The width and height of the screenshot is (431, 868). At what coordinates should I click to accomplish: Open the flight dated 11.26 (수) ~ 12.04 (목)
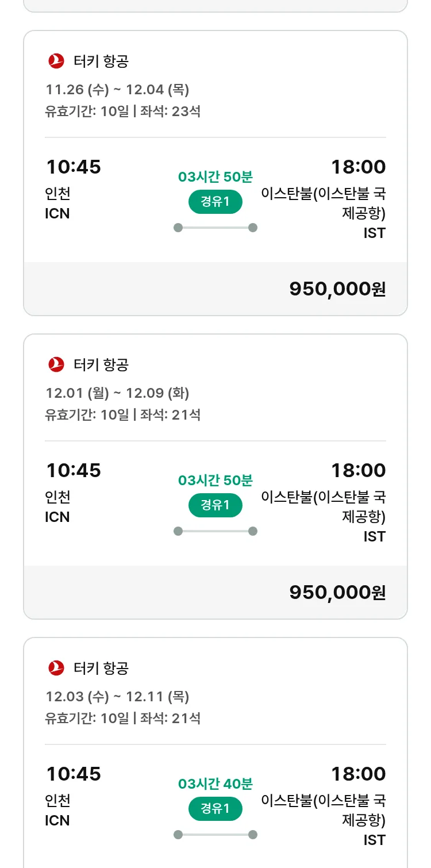[x=117, y=90]
